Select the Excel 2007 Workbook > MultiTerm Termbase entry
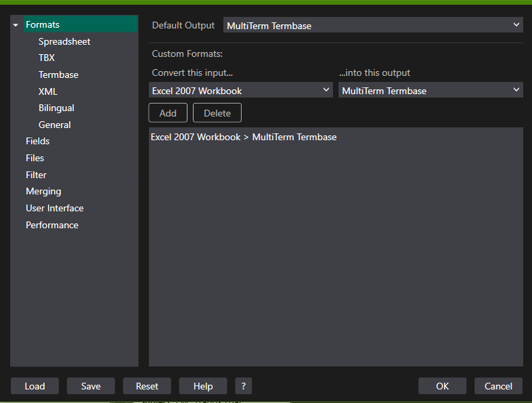 pos(244,137)
